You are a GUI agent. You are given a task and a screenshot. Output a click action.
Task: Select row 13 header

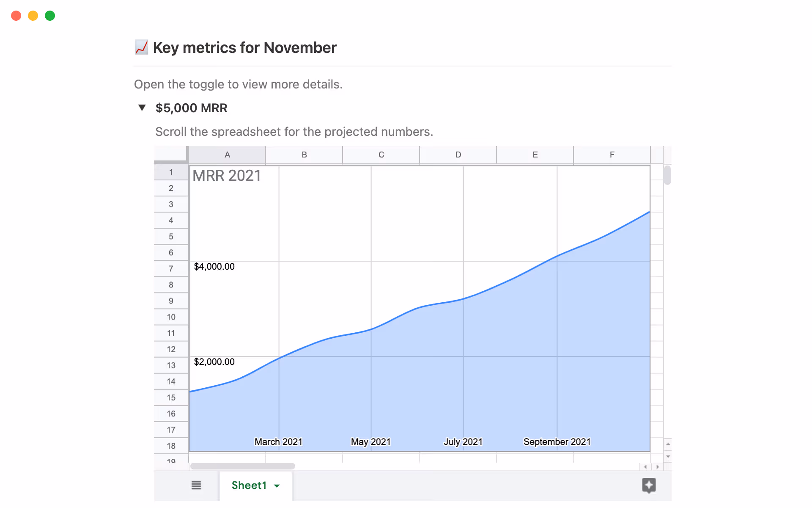[171, 365]
